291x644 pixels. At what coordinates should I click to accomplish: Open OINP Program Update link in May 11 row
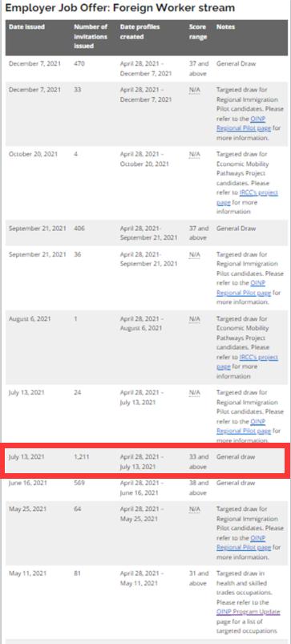pyautogui.click(x=249, y=612)
